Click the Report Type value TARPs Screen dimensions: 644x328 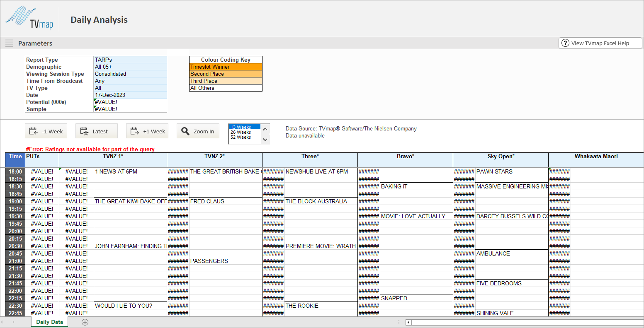130,60
